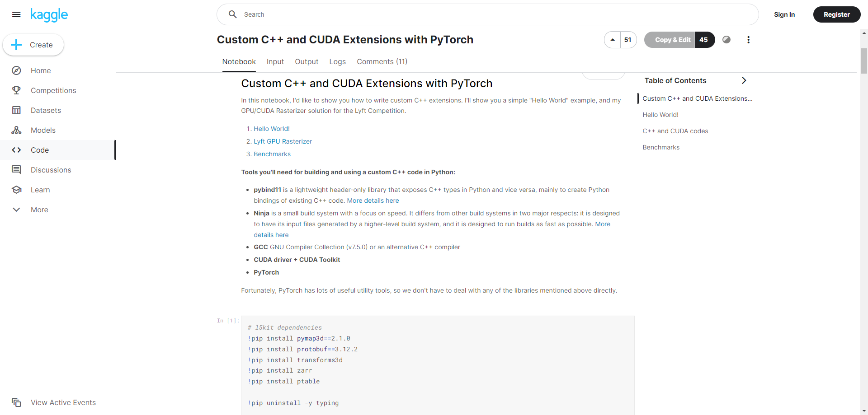Click the Register button
Viewport: 868px width, 415px height.
point(837,14)
